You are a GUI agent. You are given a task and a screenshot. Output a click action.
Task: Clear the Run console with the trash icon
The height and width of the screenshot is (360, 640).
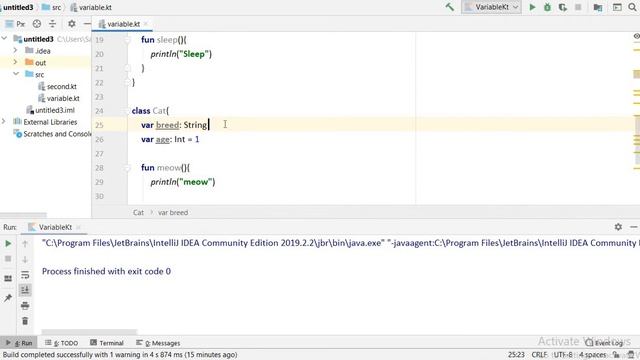coord(25,321)
